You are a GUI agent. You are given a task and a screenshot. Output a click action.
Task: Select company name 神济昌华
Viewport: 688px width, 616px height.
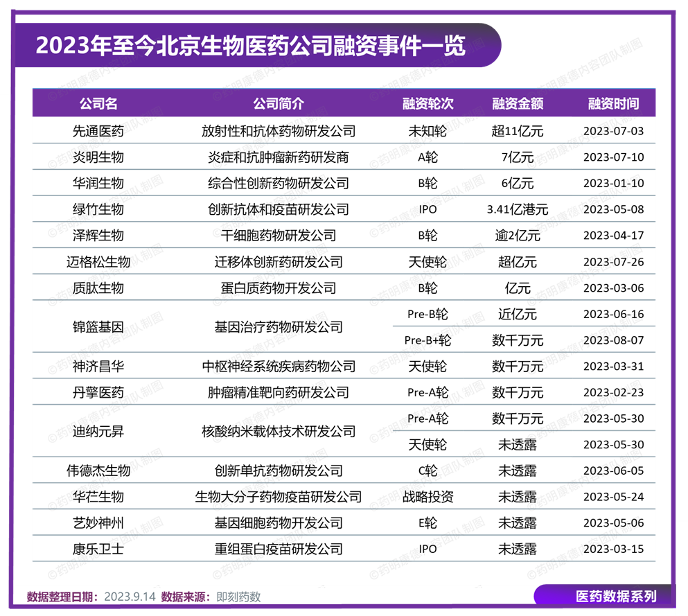coord(98,367)
